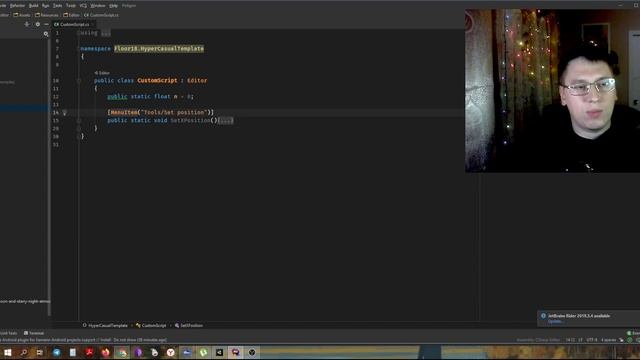
Task: Click SetPosition in the bottom breadcrumb
Action: 189,326
